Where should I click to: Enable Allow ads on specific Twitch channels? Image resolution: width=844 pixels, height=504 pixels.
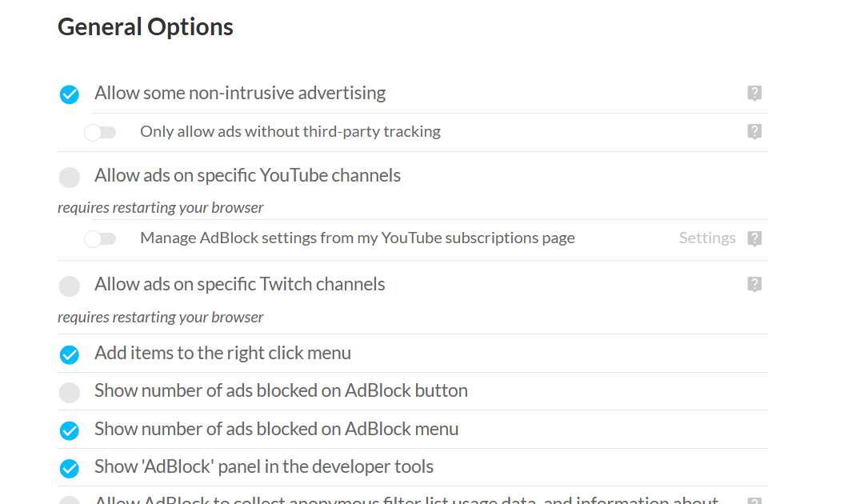point(70,286)
